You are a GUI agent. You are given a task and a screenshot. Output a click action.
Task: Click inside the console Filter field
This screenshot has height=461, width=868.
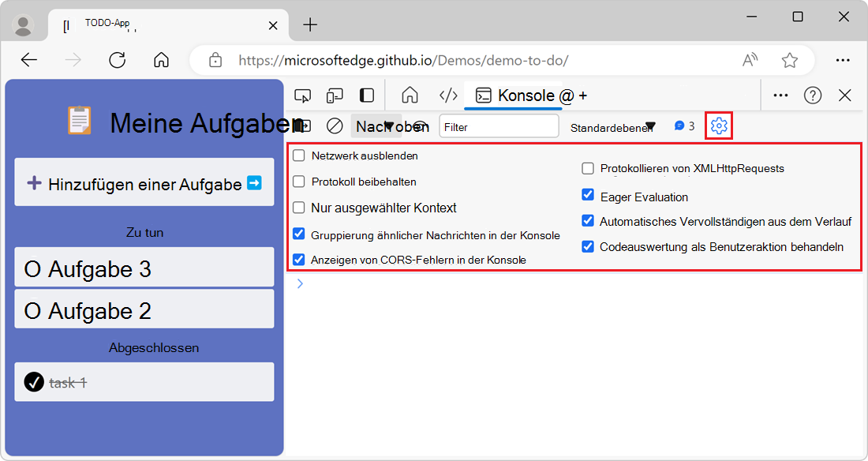[x=499, y=125]
